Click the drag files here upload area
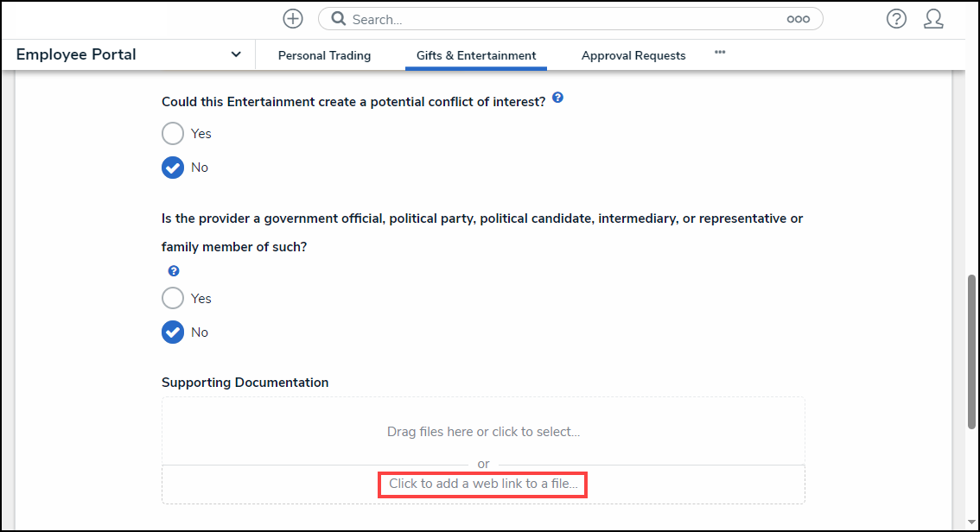Viewport: 980px width, 532px height. (x=483, y=431)
